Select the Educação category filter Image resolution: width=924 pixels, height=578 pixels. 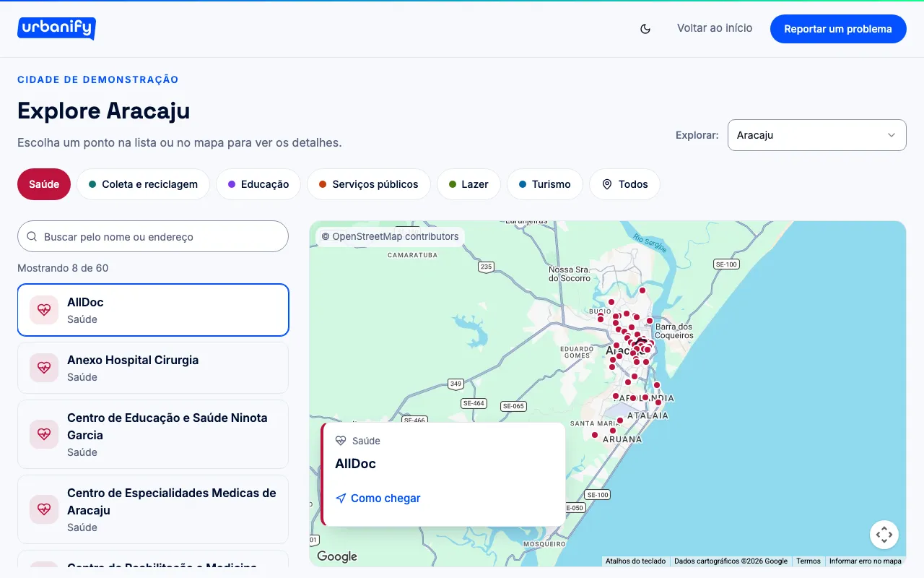258,184
